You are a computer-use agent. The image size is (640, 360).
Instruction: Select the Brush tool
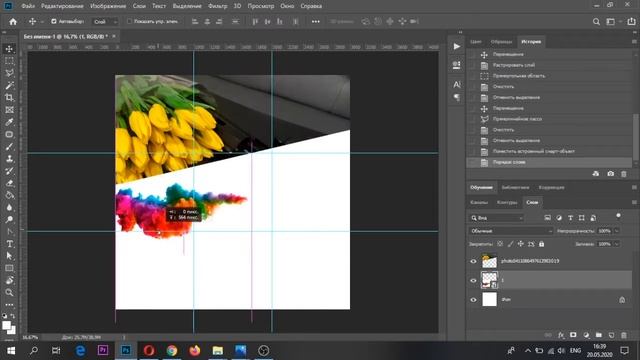click(x=9, y=147)
